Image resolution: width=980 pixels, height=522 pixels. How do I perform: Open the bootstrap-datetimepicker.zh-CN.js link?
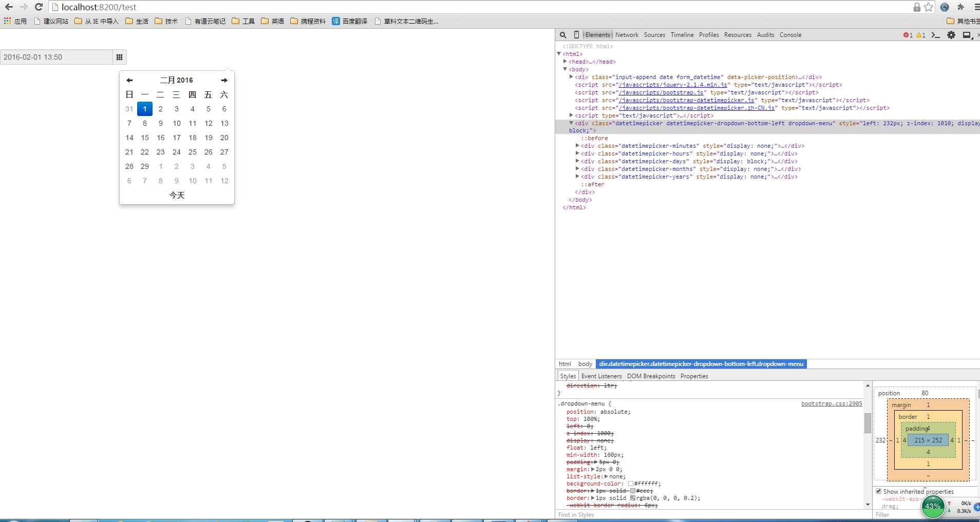(696, 108)
